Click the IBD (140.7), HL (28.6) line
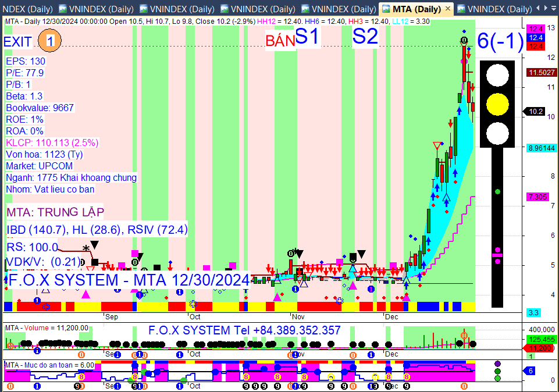The image size is (559, 392). [x=97, y=230]
